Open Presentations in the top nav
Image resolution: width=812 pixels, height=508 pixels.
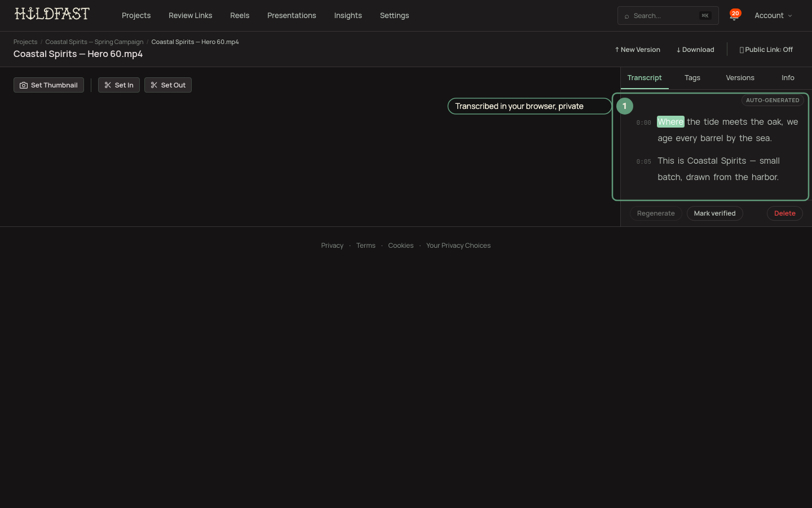[x=292, y=15]
